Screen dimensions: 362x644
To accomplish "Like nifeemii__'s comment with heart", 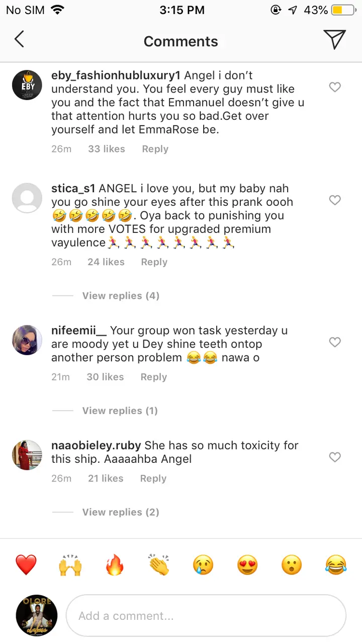I will tap(335, 343).
